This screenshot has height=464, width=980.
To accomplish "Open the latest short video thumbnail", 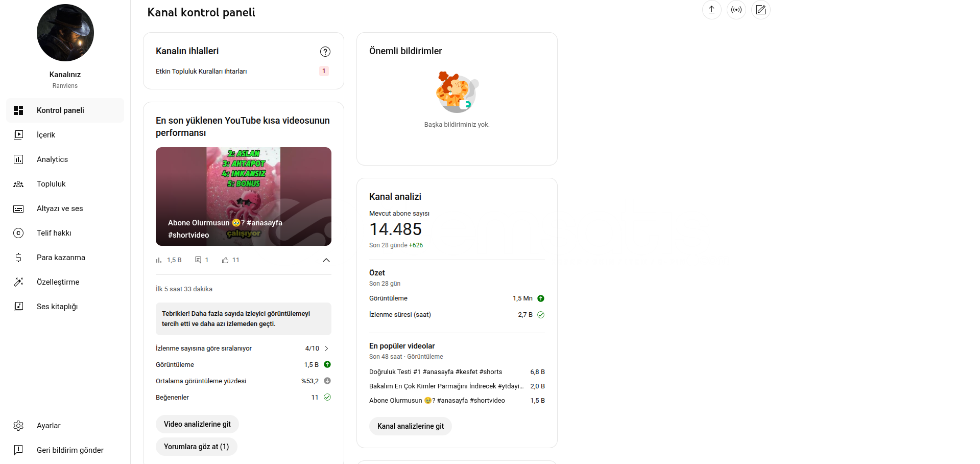I will pyautogui.click(x=244, y=196).
